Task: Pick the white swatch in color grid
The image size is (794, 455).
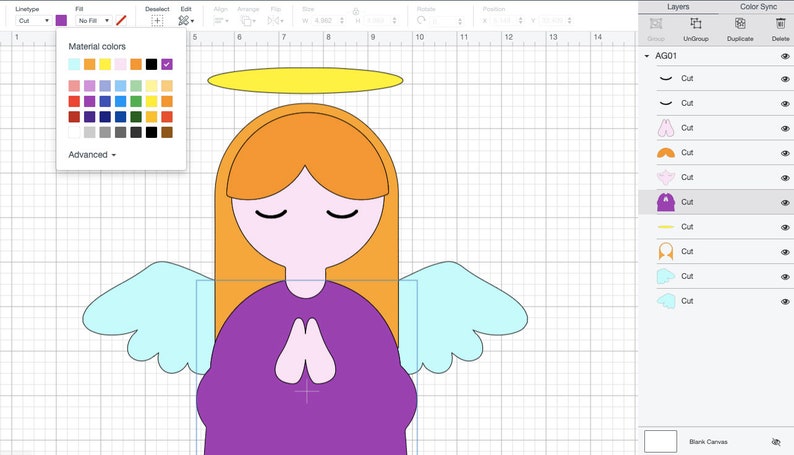Action: point(74,132)
